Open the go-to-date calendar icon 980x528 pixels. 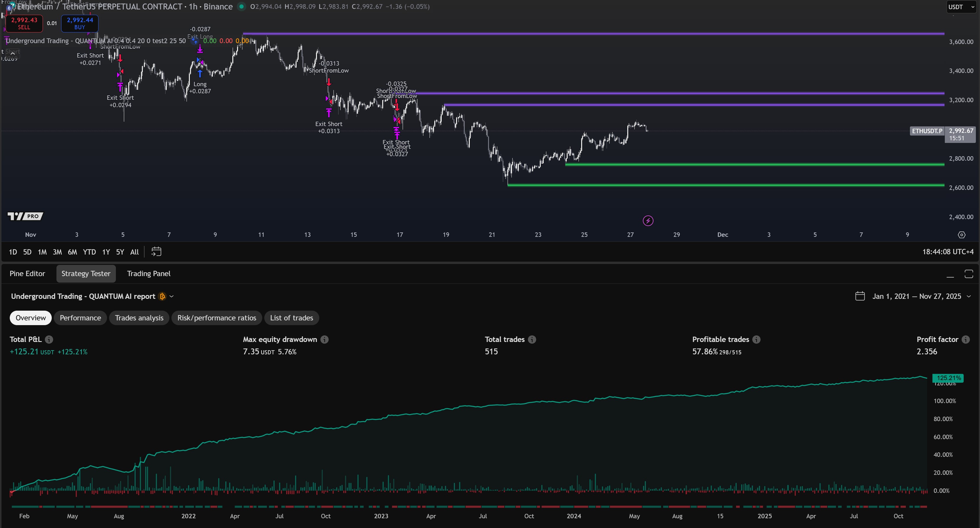(156, 252)
